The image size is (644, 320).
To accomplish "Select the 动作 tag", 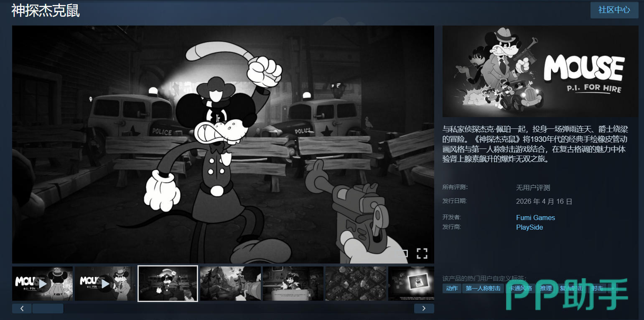I will 452,288.
